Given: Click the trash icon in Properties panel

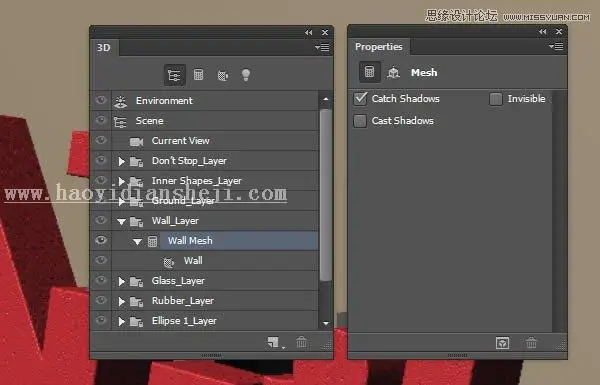Looking at the screenshot, I should (531, 343).
